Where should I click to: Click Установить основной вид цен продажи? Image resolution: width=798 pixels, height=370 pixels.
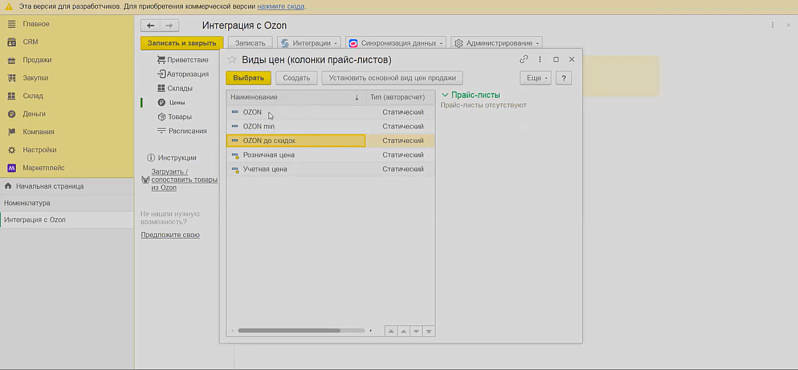(x=392, y=78)
